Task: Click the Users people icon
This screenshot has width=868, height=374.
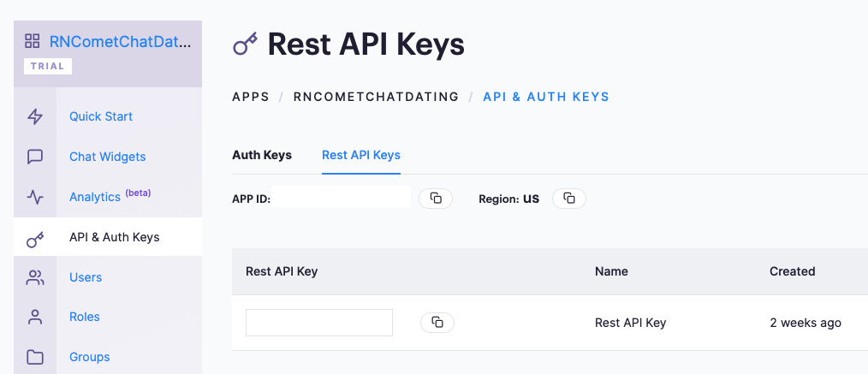Action: [x=35, y=277]
